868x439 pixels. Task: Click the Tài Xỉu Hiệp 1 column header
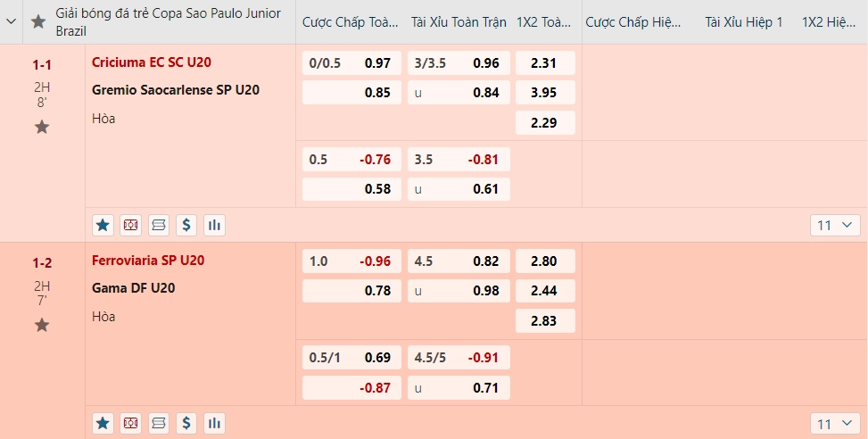pos(743,22)
